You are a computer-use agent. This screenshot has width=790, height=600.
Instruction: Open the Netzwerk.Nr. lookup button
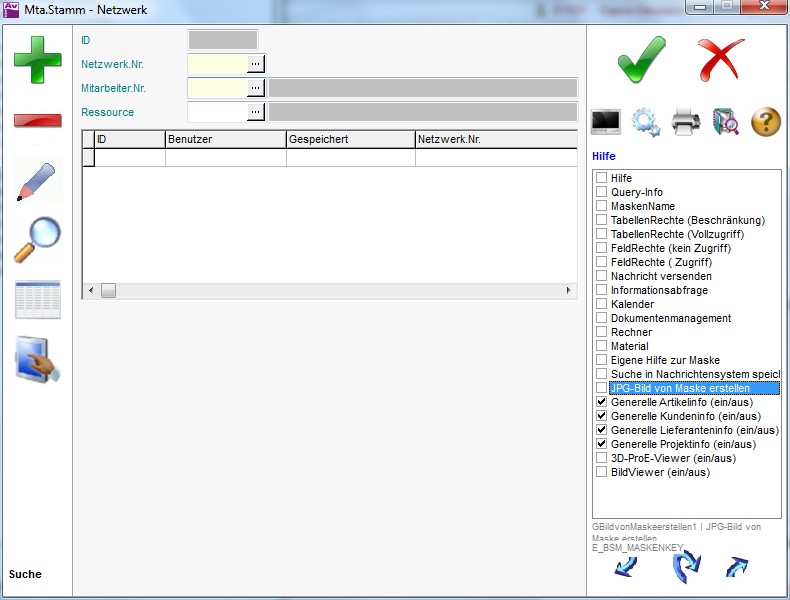(256, 64)
